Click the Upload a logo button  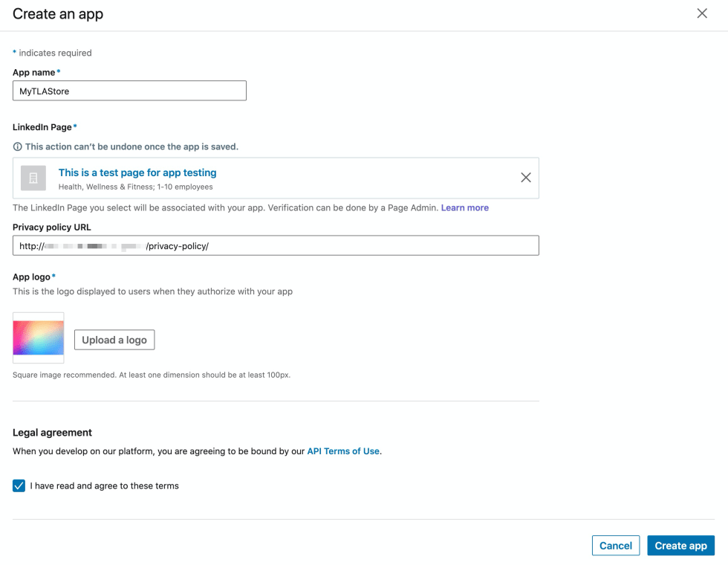114,340
